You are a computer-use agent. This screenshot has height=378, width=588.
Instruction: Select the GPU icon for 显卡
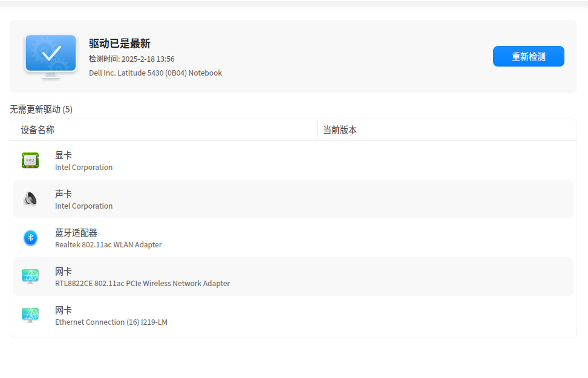(30, 160)
